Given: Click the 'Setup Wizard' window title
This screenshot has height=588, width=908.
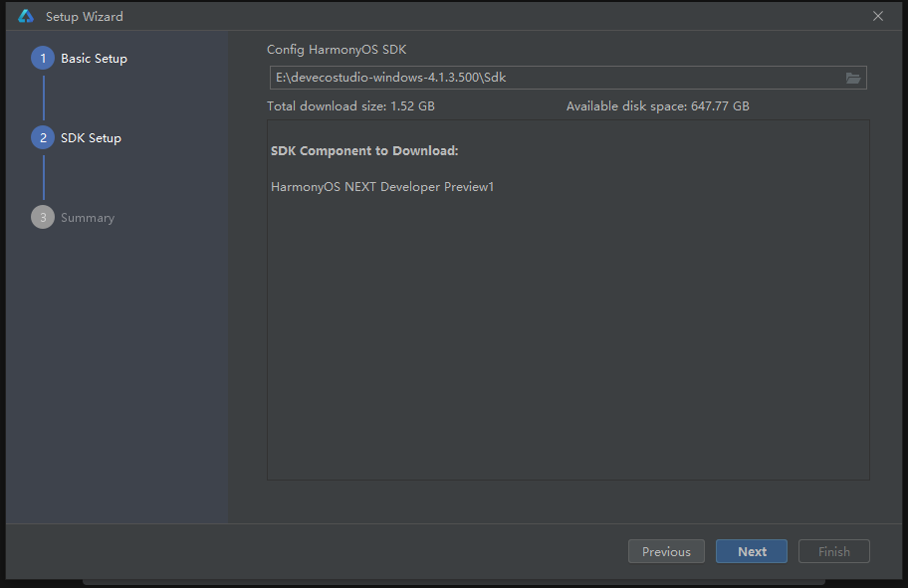Looking at the screenshot, I should (85, 17).
